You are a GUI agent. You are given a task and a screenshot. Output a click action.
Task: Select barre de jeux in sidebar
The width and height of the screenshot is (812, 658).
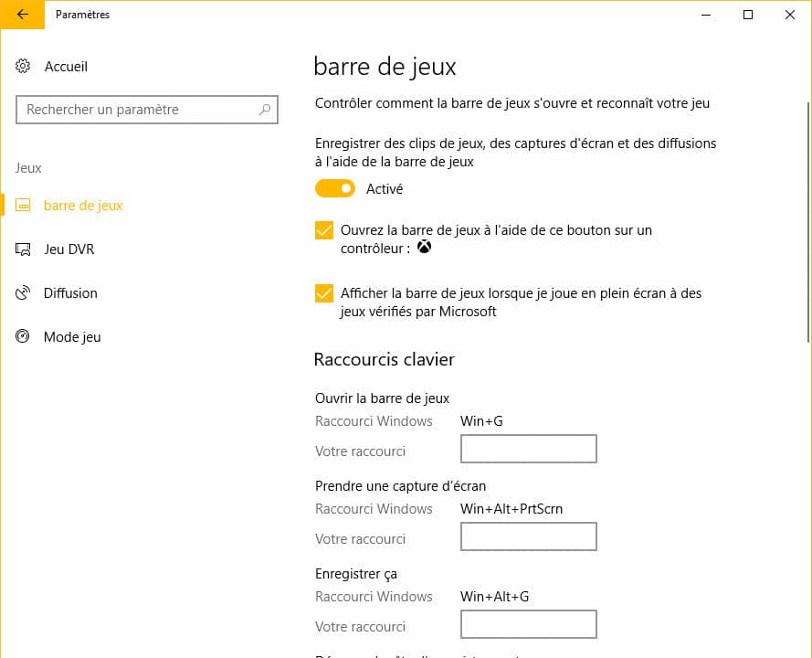83,206
